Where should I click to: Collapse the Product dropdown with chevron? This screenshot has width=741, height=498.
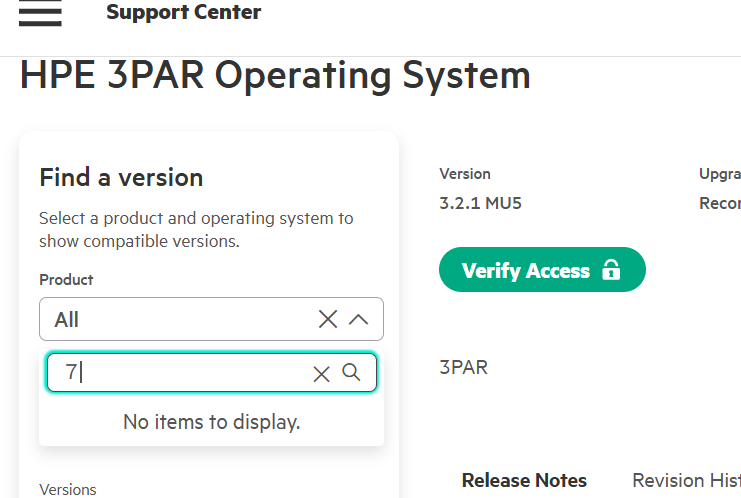tap(359, 319)
